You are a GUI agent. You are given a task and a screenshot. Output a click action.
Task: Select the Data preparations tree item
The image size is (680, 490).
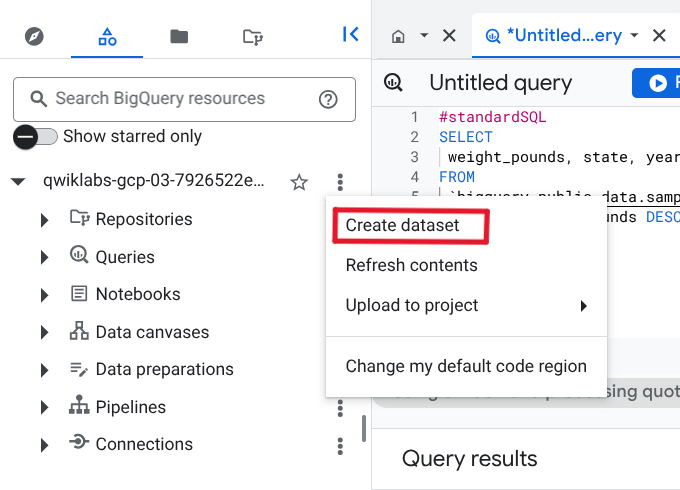[164, 370]
